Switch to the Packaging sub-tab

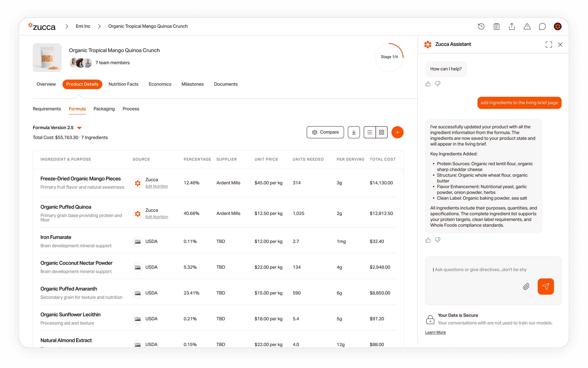click(104, 109)
